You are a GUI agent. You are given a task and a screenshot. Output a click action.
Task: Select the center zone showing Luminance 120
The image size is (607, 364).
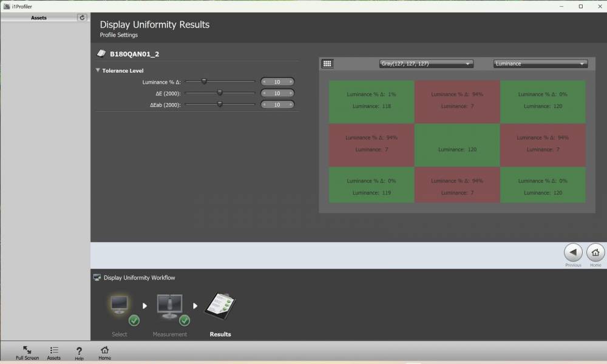click(457, 146)
